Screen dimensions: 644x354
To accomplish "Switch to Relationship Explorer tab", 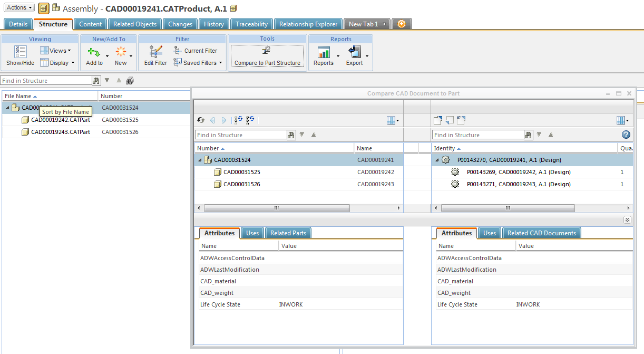I will click(x=308, y=24).
